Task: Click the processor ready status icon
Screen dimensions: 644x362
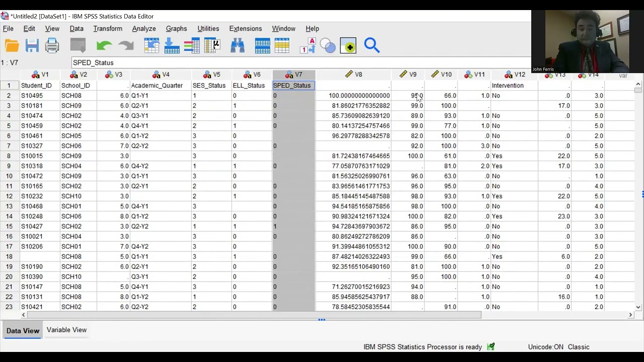Action: pyautogui.click(x=491, y=347)
